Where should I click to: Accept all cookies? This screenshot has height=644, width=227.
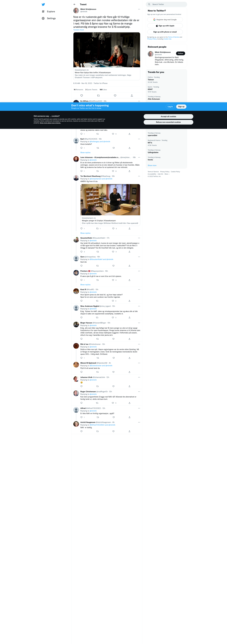168,117
